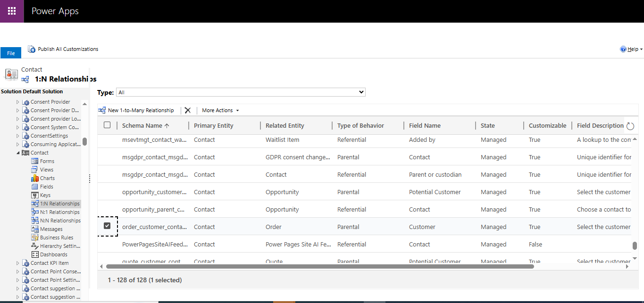Open the Type filter dropdown

click(x=241, y=92)
